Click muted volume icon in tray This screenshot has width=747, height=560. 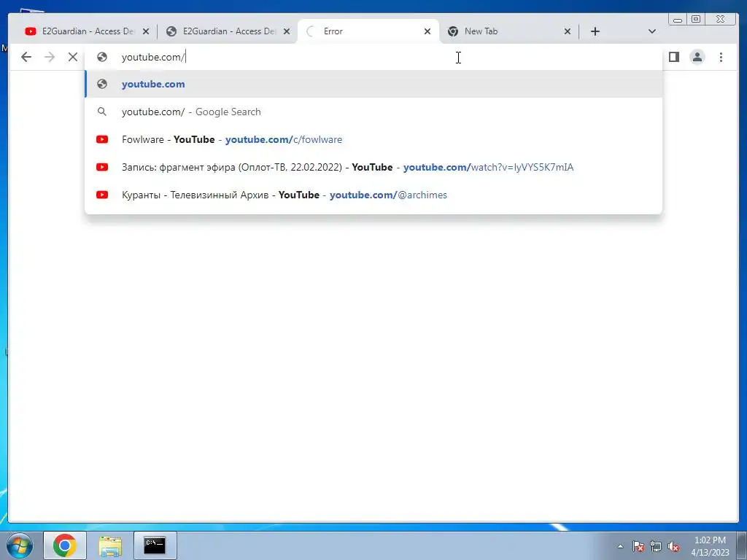(x=673, y=546)
